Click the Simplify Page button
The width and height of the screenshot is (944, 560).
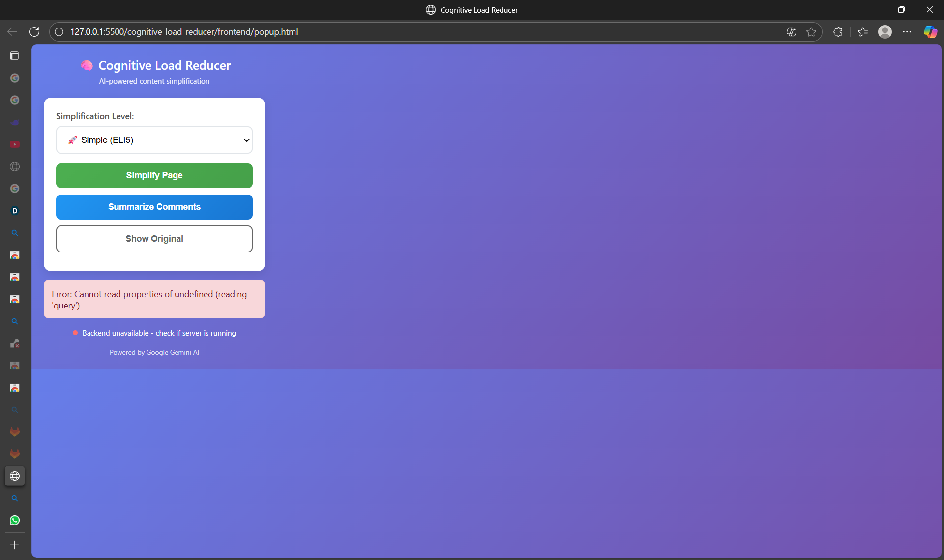point(154,175)
